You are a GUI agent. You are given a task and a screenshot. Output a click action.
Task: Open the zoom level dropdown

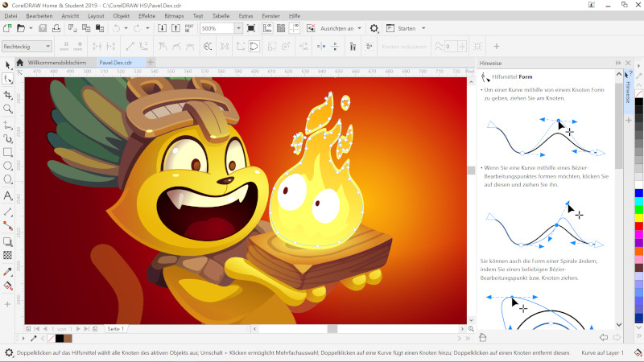(238, 28)
